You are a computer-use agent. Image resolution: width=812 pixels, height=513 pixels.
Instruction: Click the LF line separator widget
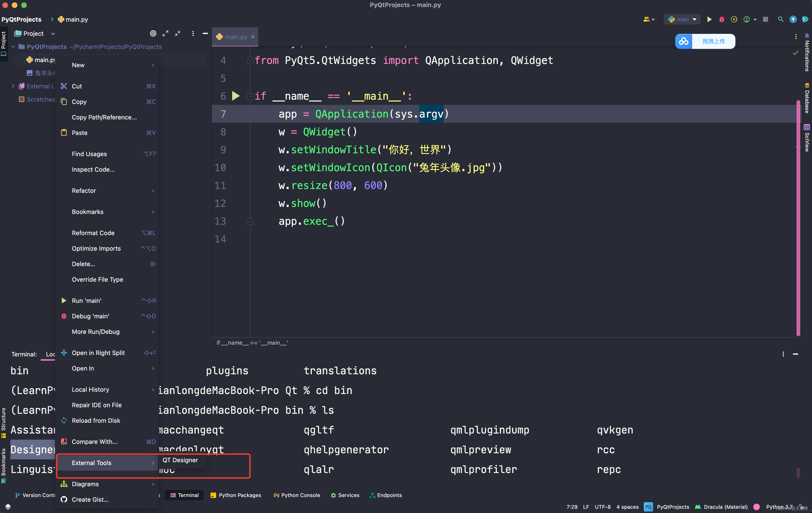(x=586, y=507)
